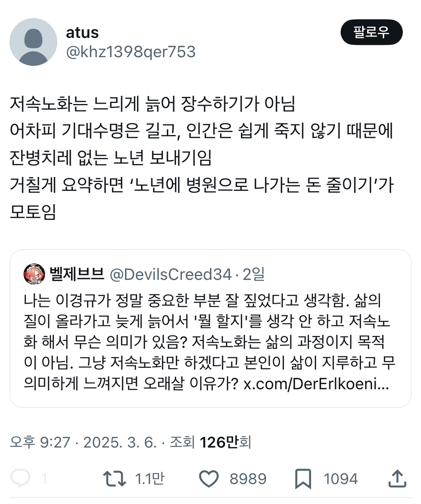The image size is (421, 504).
Task: Click the 8989 like count
Action: 248,479
